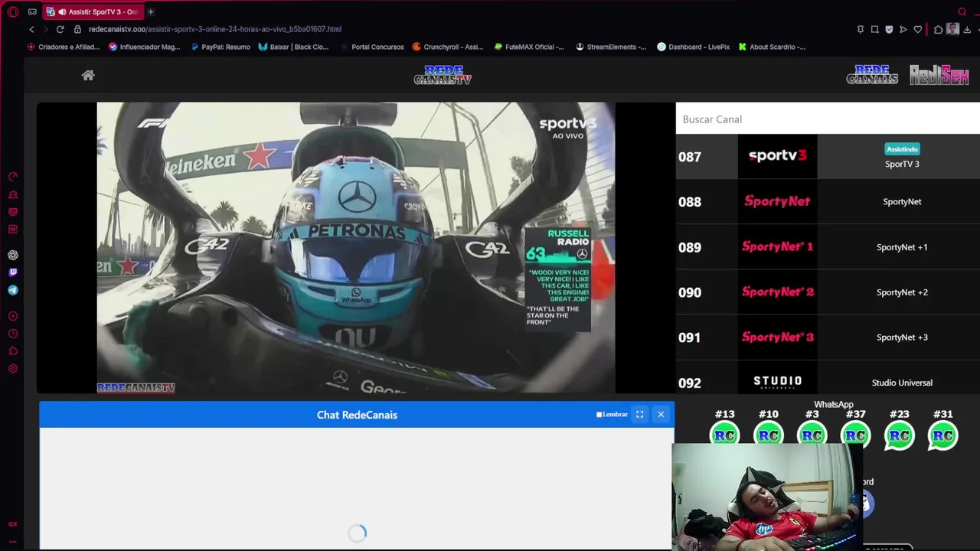Click the center RedeCanais TV logo
Viewport: 980px width, 551px height.
click(443, 75)
